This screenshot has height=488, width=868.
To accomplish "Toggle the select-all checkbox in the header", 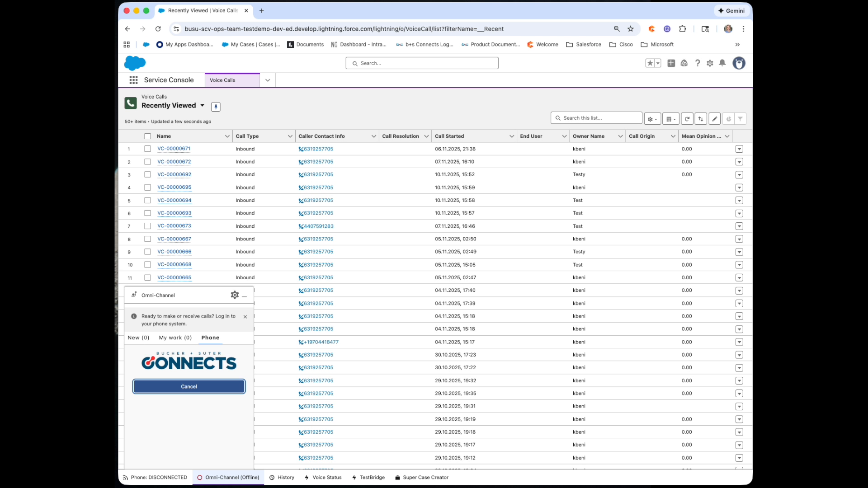I will (x=147, y=136).
